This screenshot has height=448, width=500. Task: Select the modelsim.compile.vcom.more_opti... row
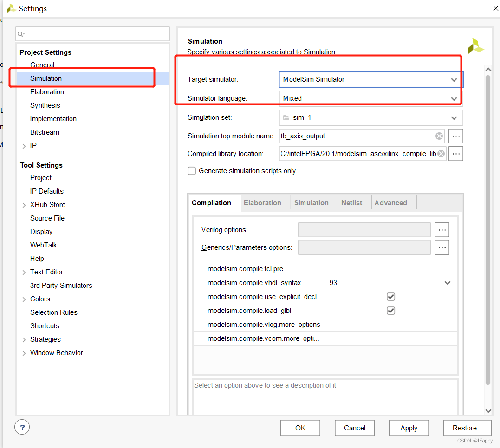(x=325, y=338)
